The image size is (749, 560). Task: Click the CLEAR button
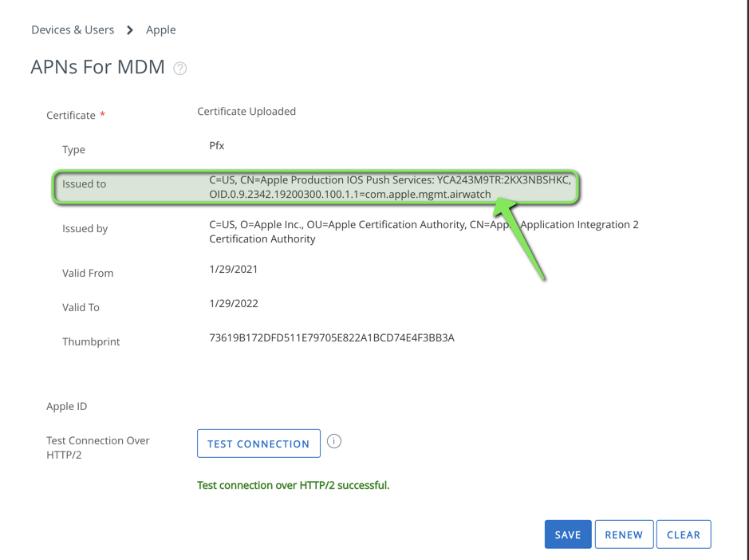[683, 534]
